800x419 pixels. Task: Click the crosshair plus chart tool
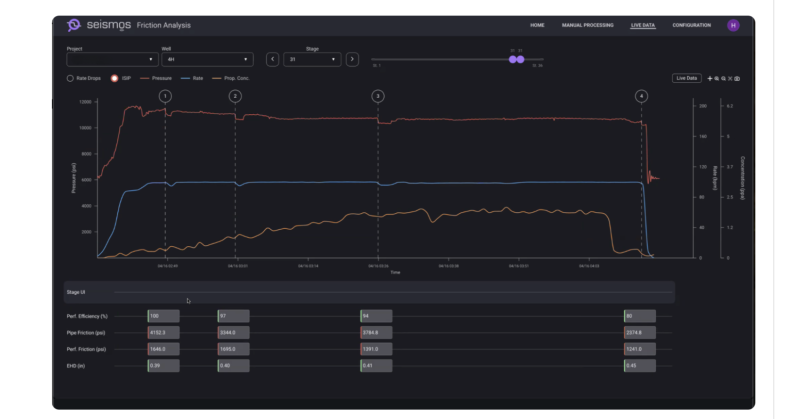coord(710,78)
